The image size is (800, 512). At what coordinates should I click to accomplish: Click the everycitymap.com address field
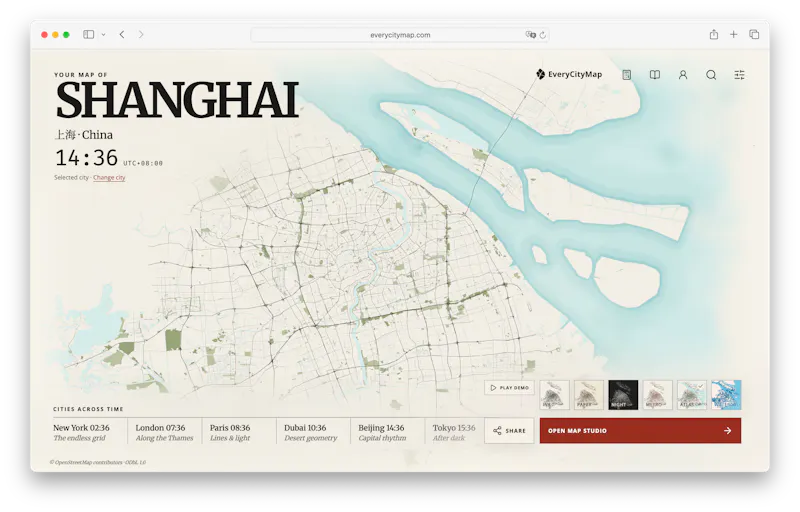click(400, 35)
